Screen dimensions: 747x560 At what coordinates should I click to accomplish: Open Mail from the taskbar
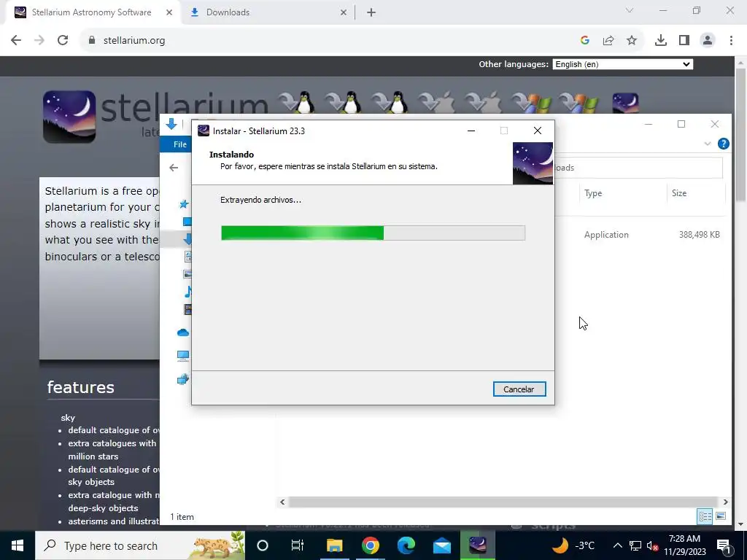[x=442, y=545]
